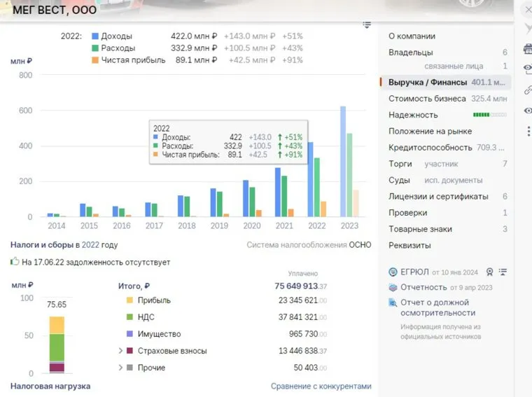Click the list icon beside ЕГРЮЛ date
Image resolution: width=532 pixels, height=397 pixels.
click(x=503, y=272)
